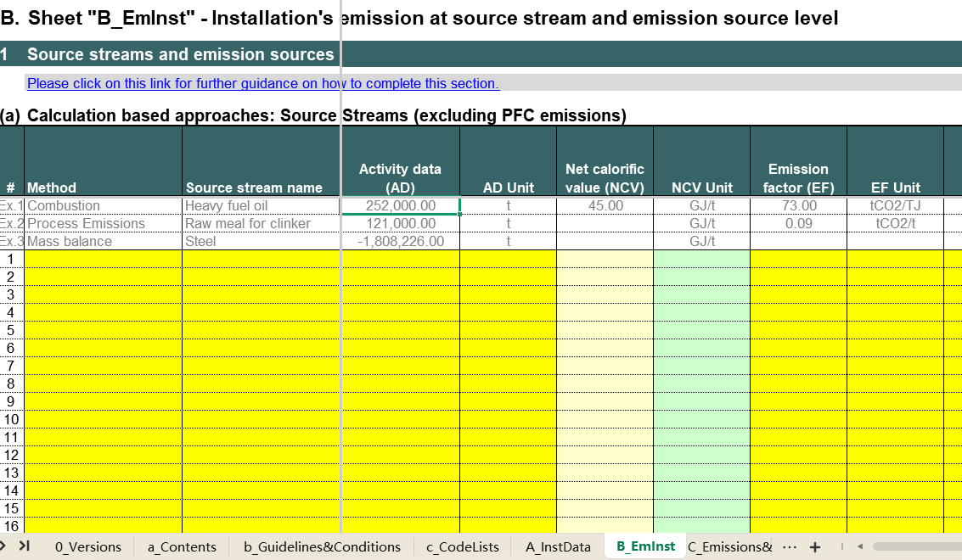Select the Steel activity data cell -1,808,226.00

400,241
